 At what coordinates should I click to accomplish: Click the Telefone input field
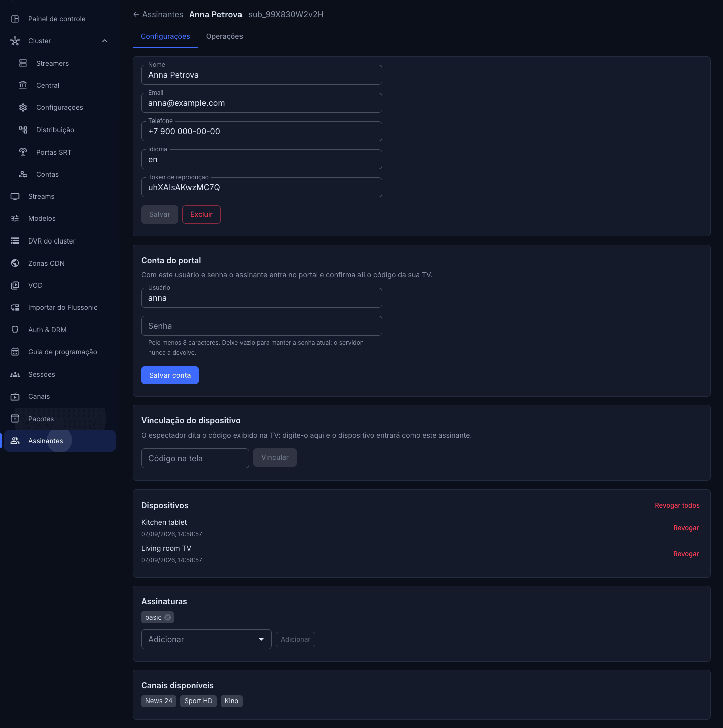262,131
